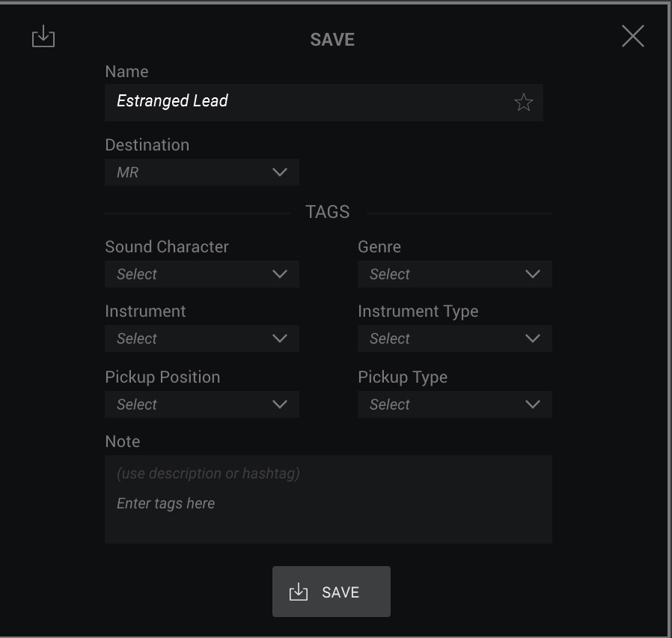Click the download icon on SAVE button
This screenshot has height=638, width=672.
point(299,592)
